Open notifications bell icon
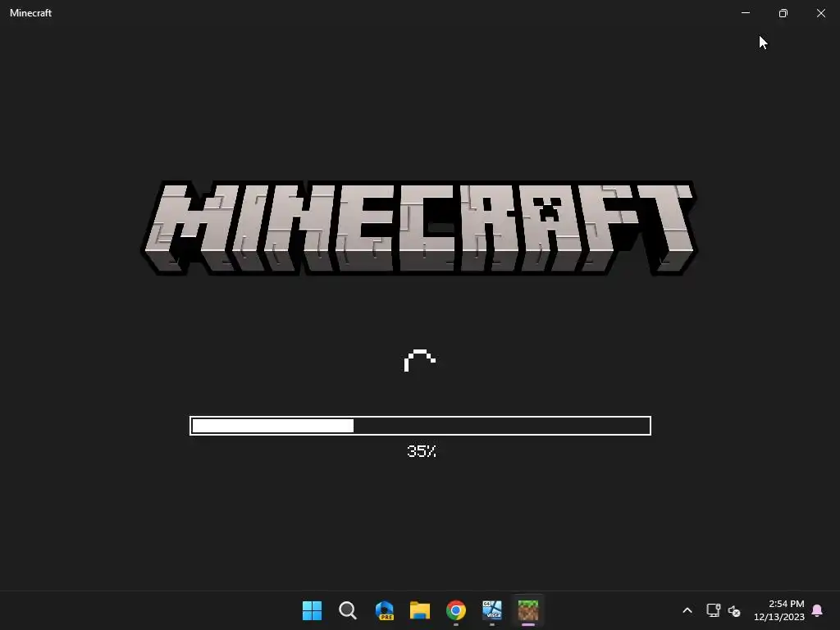 (x=818, y=610)
